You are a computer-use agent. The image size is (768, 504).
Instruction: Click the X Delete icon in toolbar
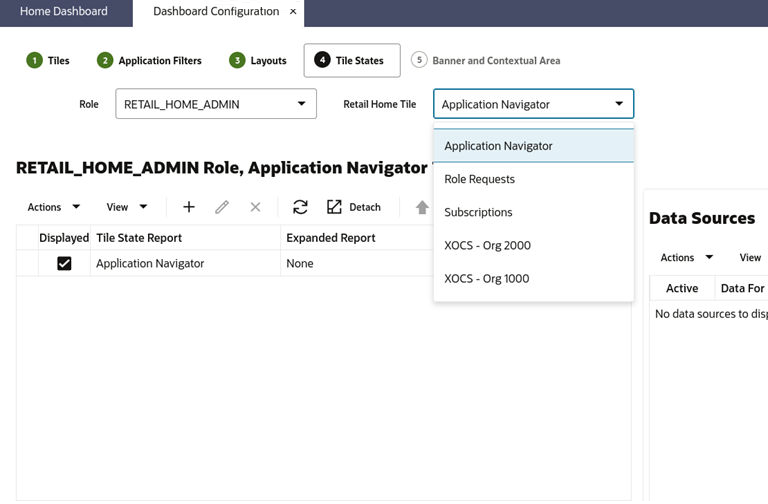coord(255,207)
